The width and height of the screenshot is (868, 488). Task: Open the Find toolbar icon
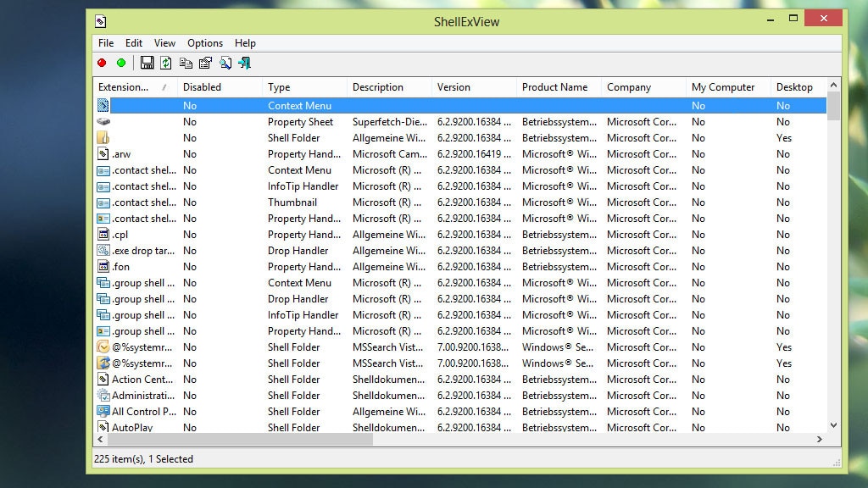coord(225,63)
